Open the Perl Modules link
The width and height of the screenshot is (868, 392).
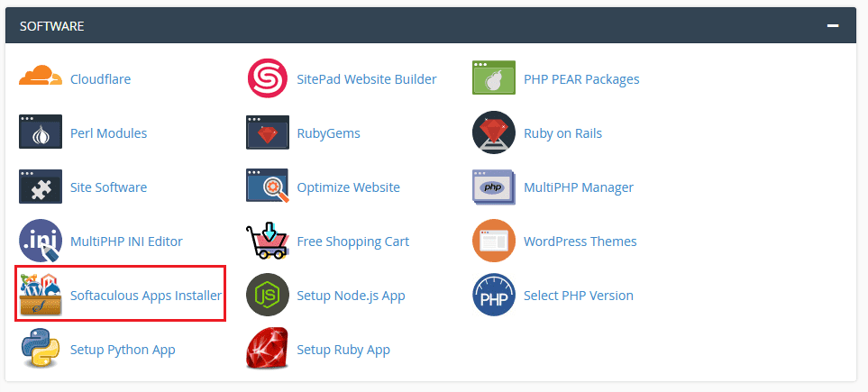[108, 133]
